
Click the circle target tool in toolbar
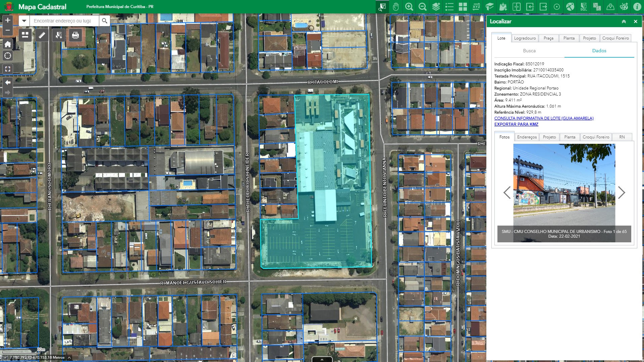(557, 7)
